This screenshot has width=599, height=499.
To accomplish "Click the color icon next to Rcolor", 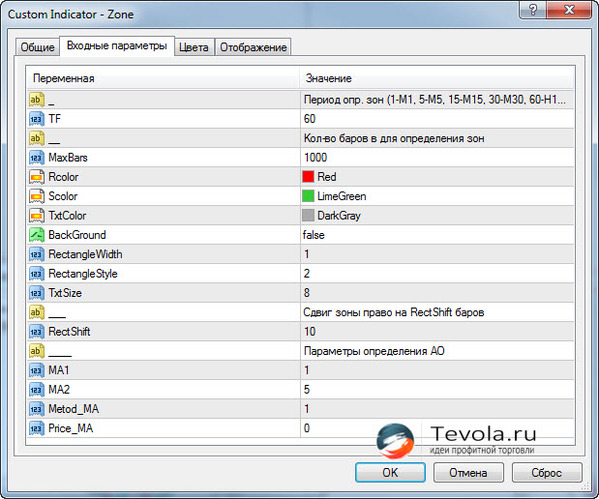I will [x=36, y=177].
